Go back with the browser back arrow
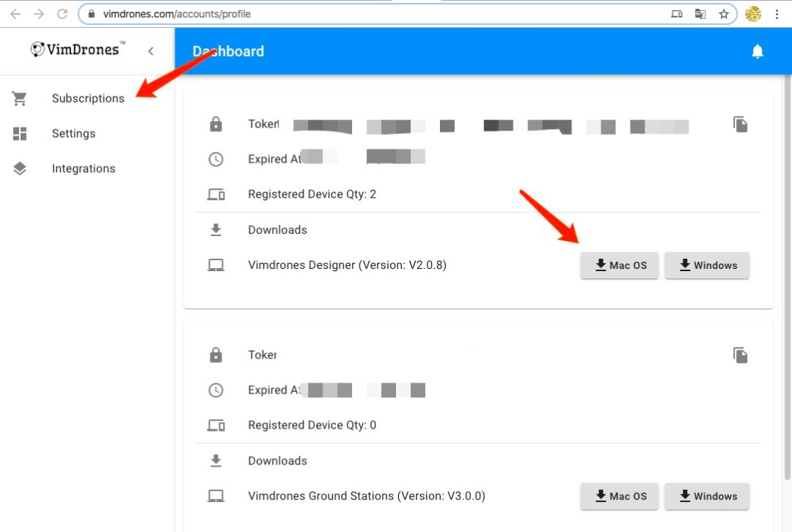This screenshot has height=532, width=792. (15, 14)
